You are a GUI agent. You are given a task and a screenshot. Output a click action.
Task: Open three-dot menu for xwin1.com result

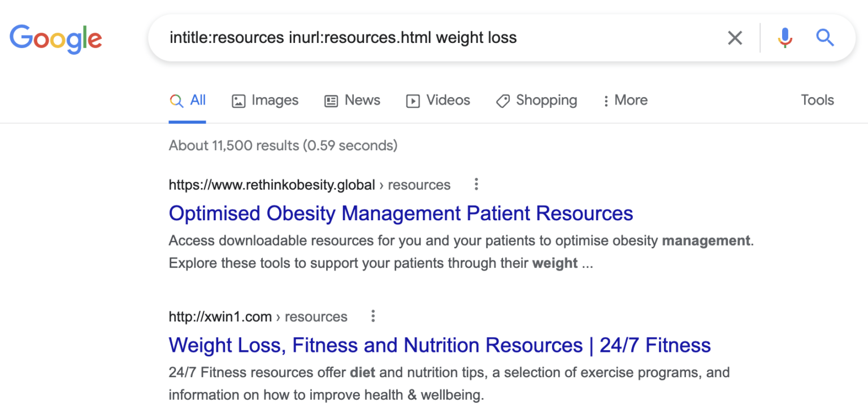click(x=373, y=316)
